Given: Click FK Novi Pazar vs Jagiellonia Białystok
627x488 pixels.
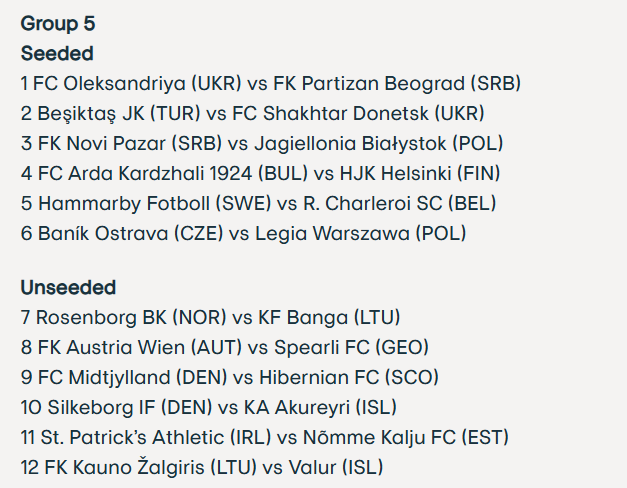Looking at the screenshot, I should (x=262, y=144).
